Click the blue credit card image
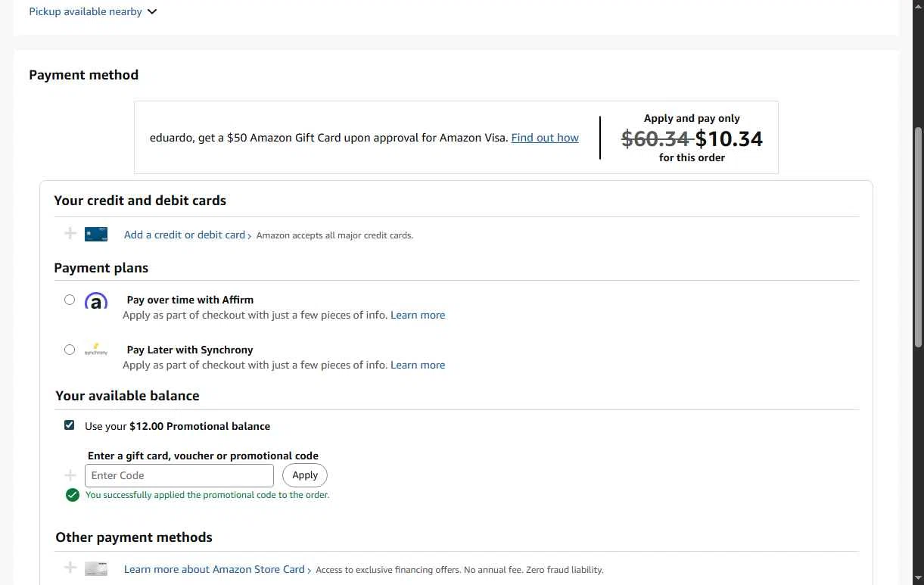Viewport: 924px width, 585px height. click(x=96, y=235)
